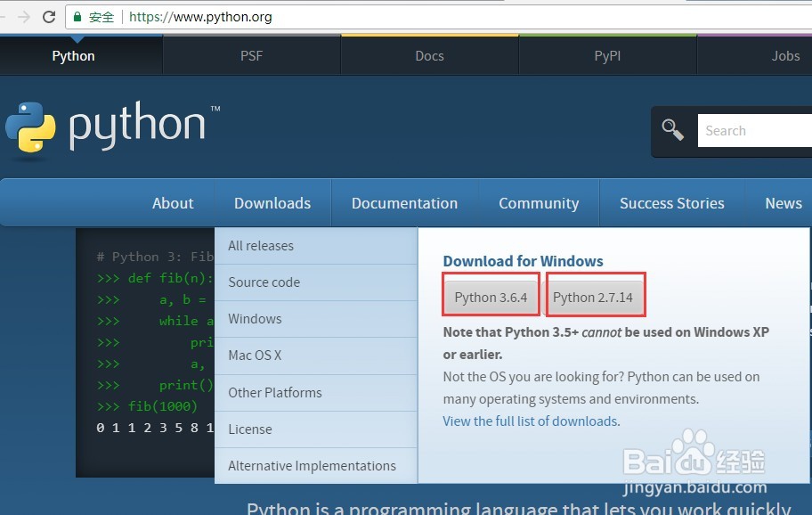Download Python 3.6.4 button

(x=491, y=298)
